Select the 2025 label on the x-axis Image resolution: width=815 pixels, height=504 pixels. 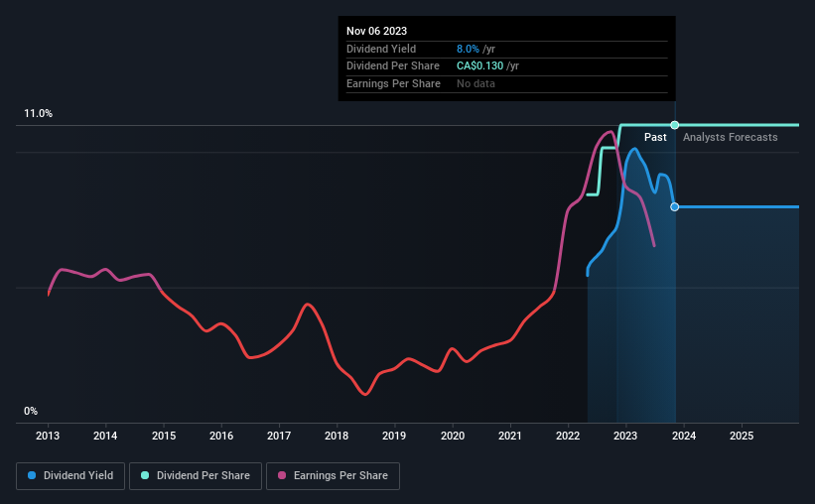tap(742, 436)
